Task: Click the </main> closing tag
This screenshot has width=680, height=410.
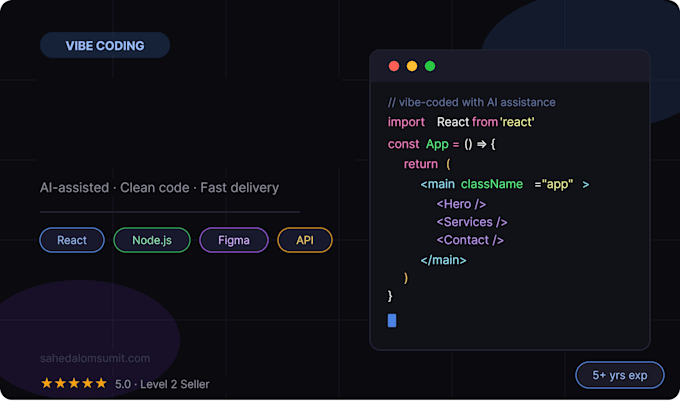Action: click(443, 260)
